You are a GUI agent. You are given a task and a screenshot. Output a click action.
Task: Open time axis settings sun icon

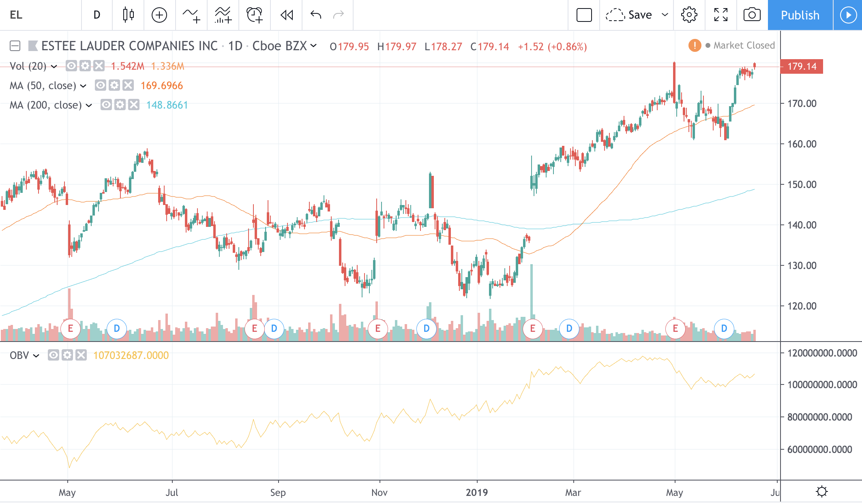click(x=821, y=492)
